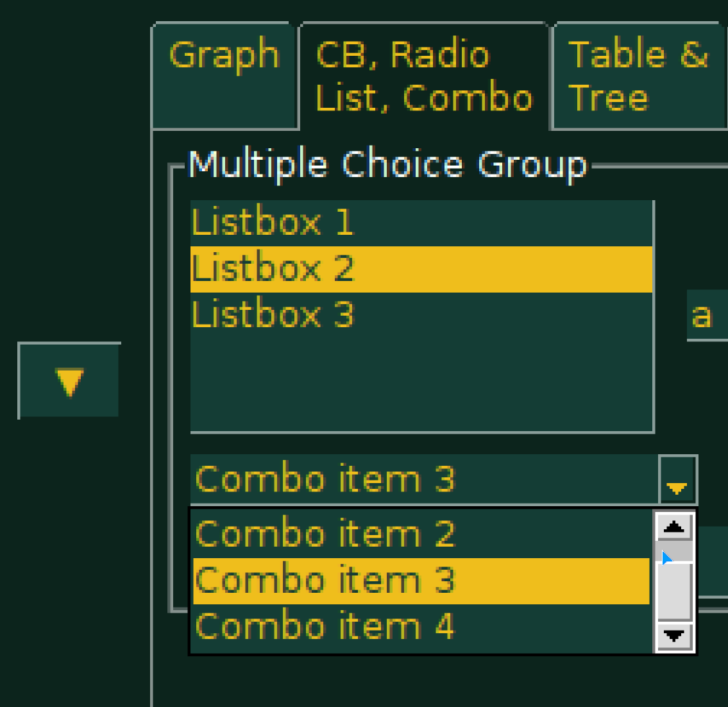Select the 'CB, Radio List, Combo' tab
728x707 pixels.
click(x=423, y=74)
